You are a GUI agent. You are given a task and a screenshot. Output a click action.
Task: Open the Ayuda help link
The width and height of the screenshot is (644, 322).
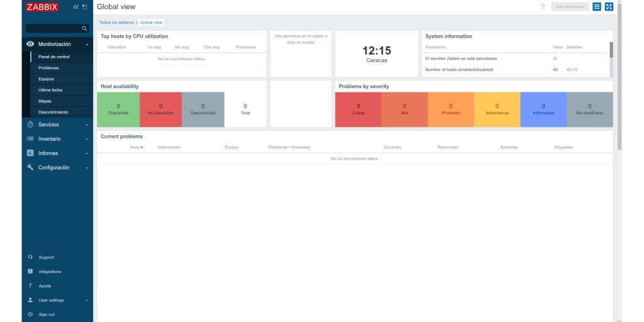pos(45,286)
